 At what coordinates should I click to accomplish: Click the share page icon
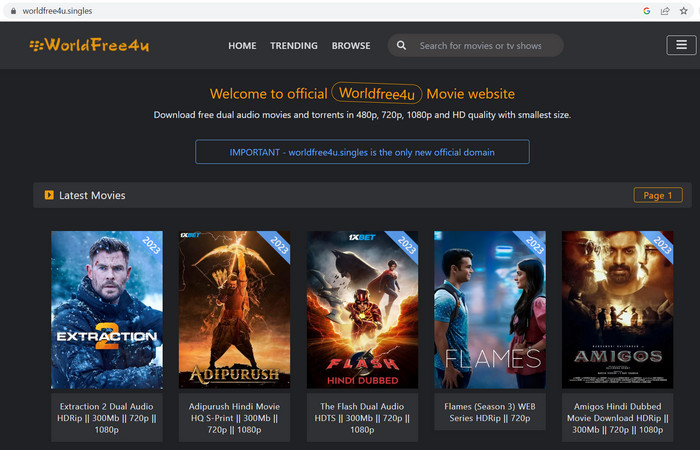[x=665, y=11]
